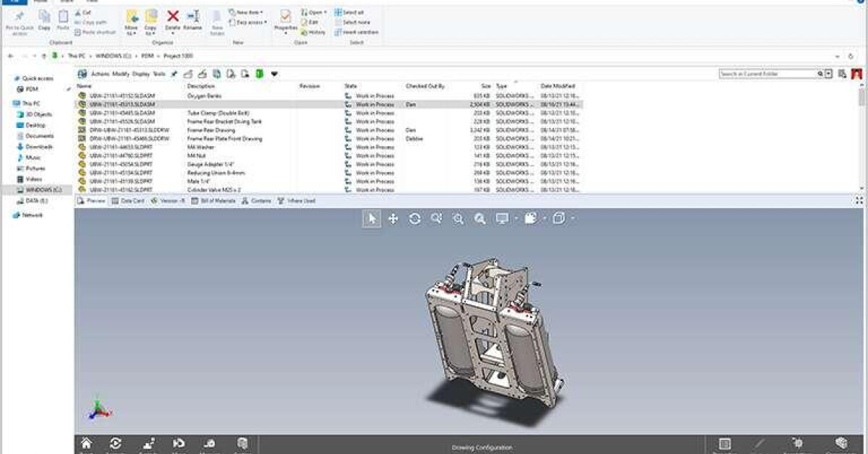This screenshot has width=868, height=454.
Task: Click the components list icon in bottom-right bar
Action: click(725, 444)
